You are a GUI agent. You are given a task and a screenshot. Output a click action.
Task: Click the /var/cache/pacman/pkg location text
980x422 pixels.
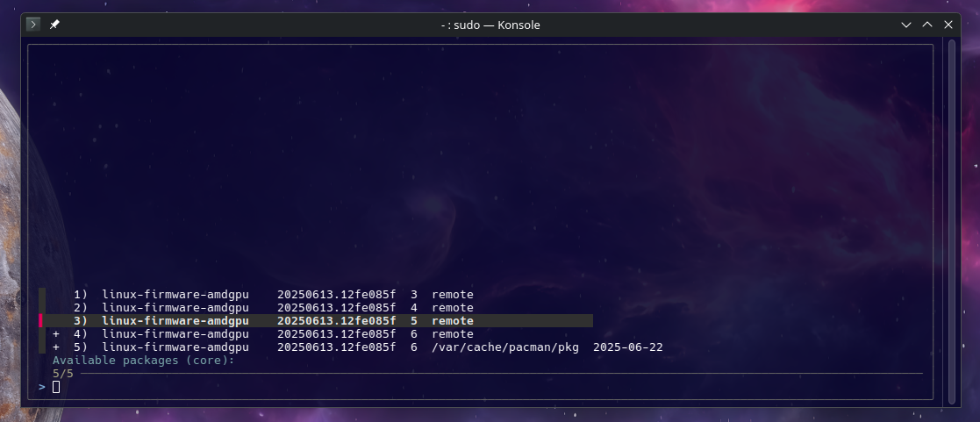[505, 347]
